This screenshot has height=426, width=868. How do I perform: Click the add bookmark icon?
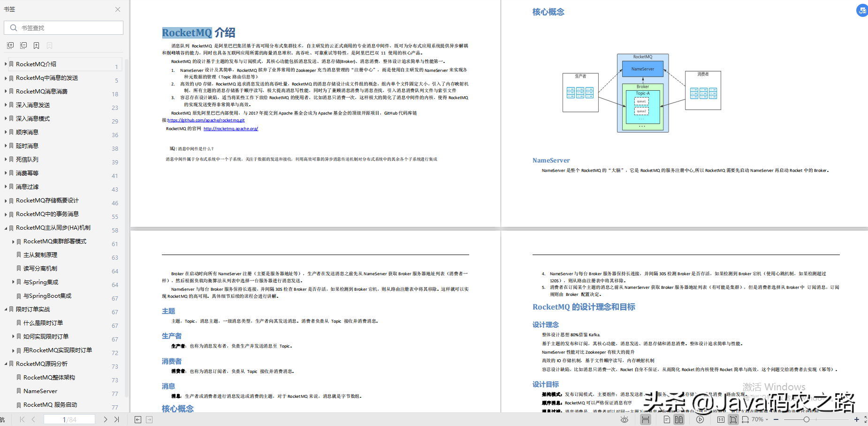pos(37,46)
